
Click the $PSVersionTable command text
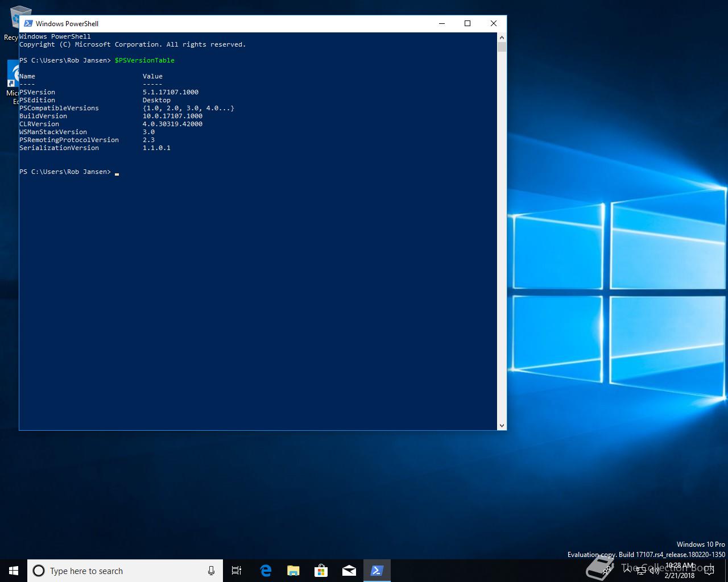tap(144, 60)
